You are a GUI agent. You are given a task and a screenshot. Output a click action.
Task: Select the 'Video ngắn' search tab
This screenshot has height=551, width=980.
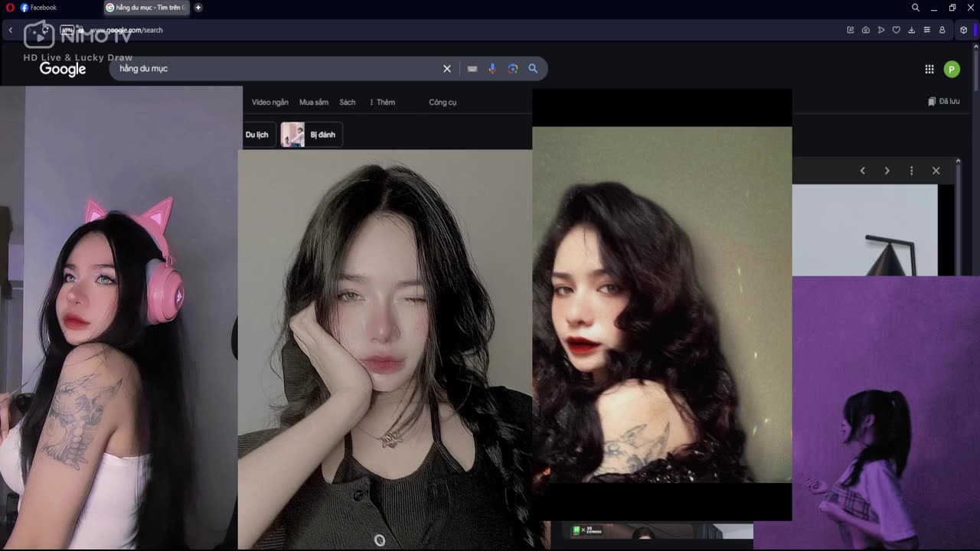[270, 103]
